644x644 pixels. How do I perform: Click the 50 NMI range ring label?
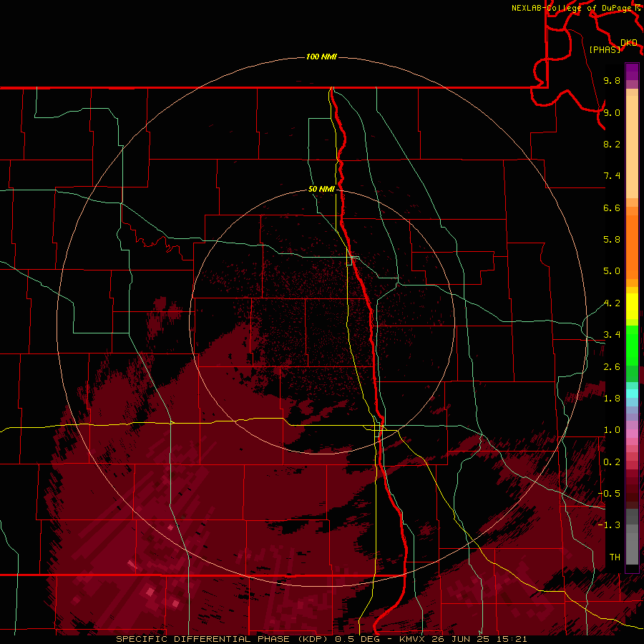pos(321,189)
